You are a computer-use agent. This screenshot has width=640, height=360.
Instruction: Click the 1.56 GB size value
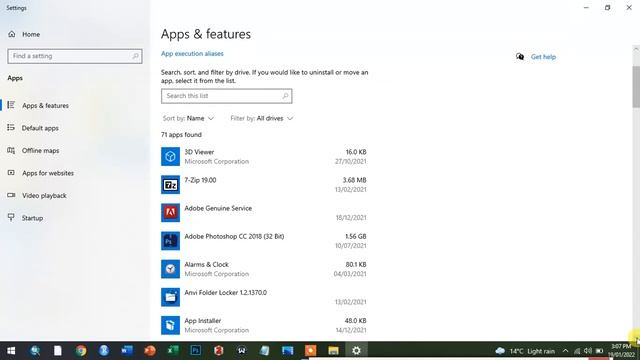[356, 236]
